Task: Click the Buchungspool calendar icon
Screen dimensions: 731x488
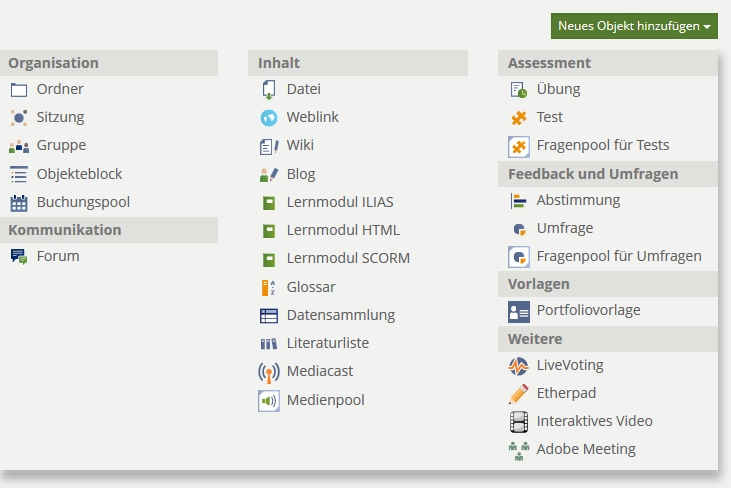Action: coord(19,203)
